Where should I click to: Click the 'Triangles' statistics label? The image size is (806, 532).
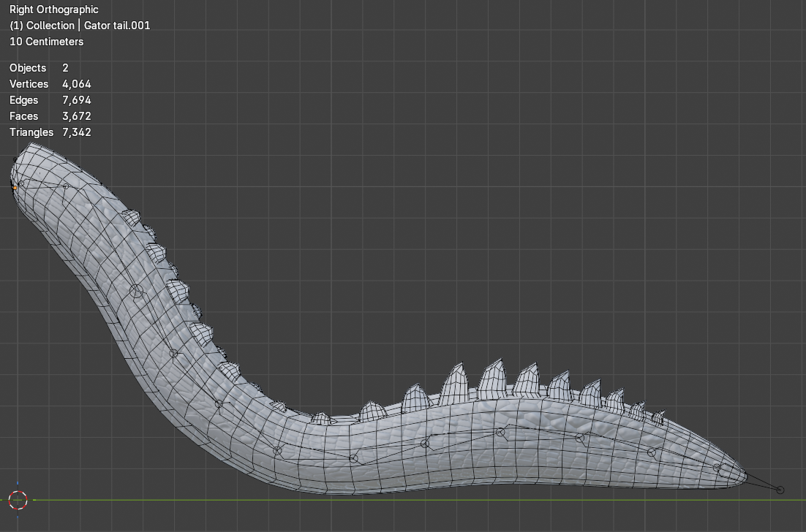click(x=31, y=132)
